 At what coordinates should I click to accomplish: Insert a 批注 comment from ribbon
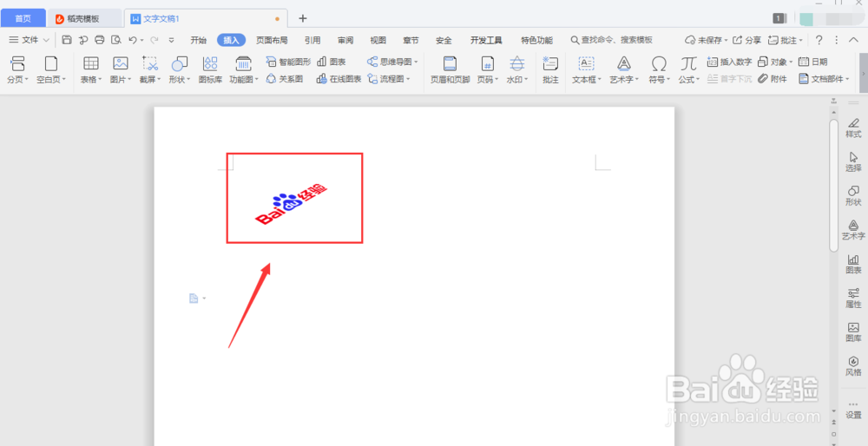point(550,69)
